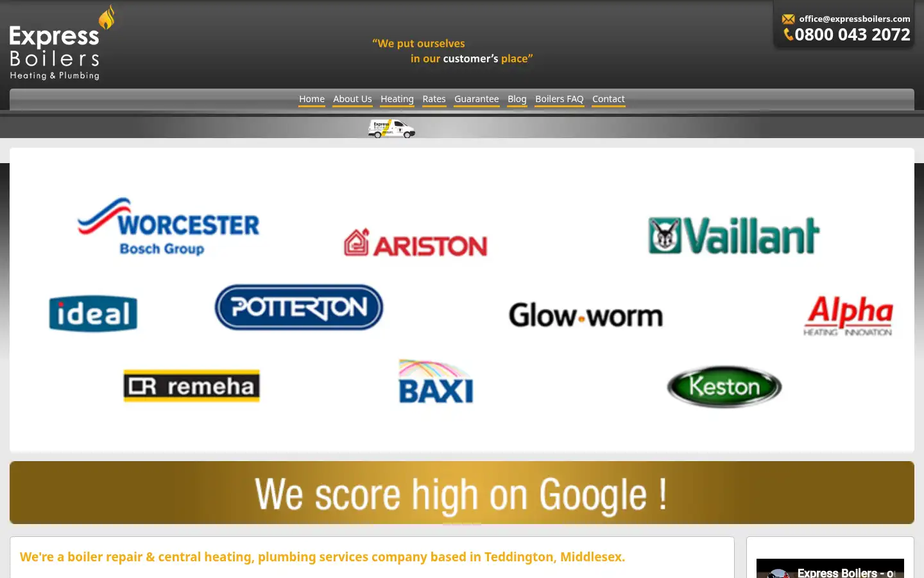
Task: Click the Baxi brand logo
Action: pyautogui.click(x=436, y=381)
